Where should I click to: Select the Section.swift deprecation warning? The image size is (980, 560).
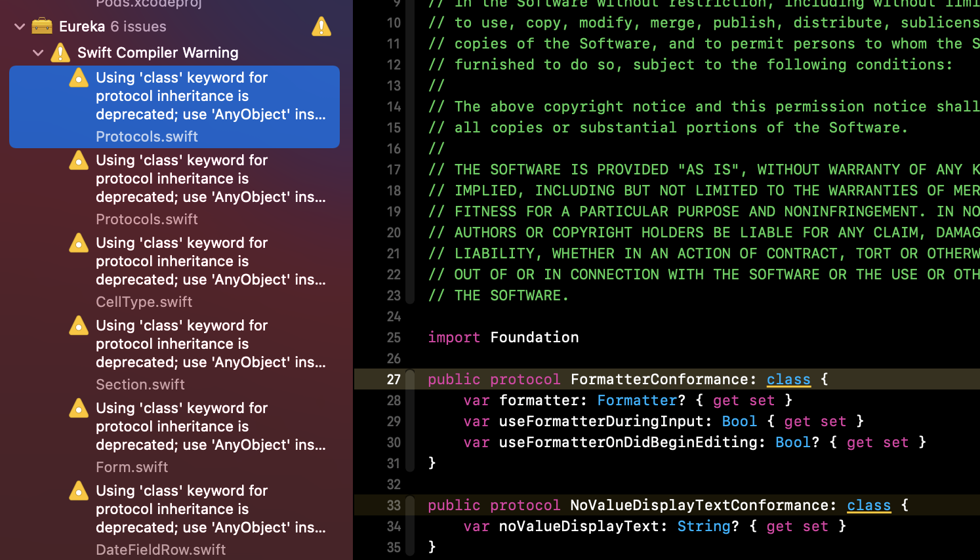(197, 344)
